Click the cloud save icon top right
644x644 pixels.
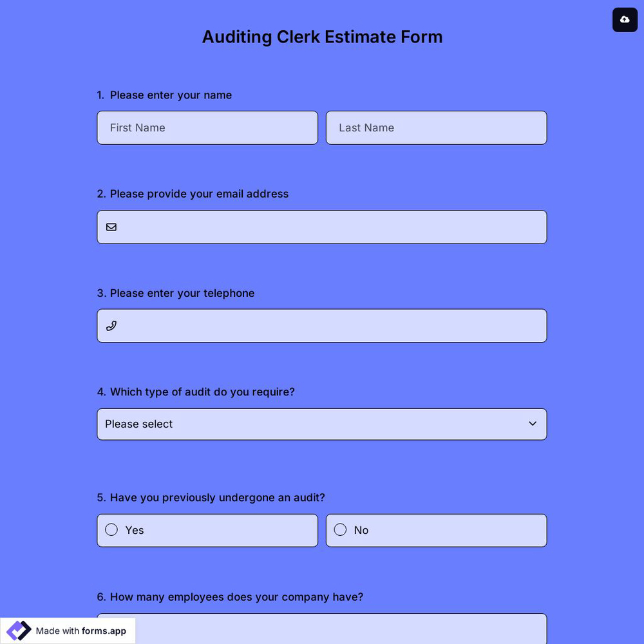click(x=625, y=20)
